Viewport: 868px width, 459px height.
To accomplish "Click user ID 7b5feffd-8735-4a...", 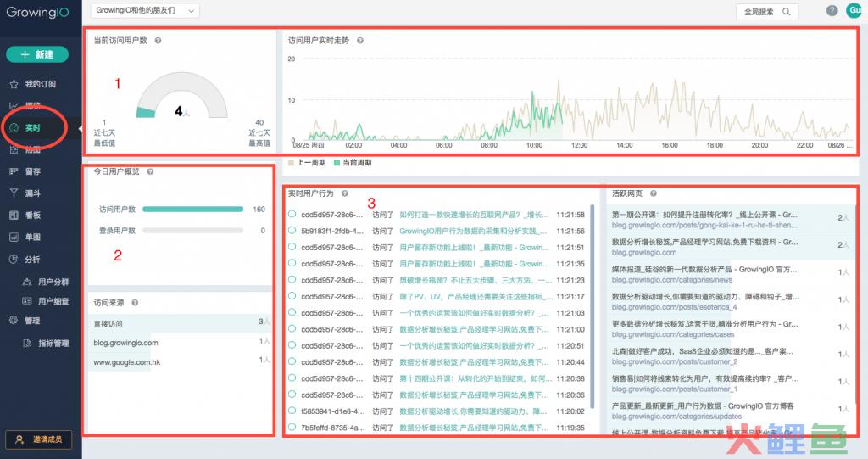I will pyautogui.click(x=332, y=428).
